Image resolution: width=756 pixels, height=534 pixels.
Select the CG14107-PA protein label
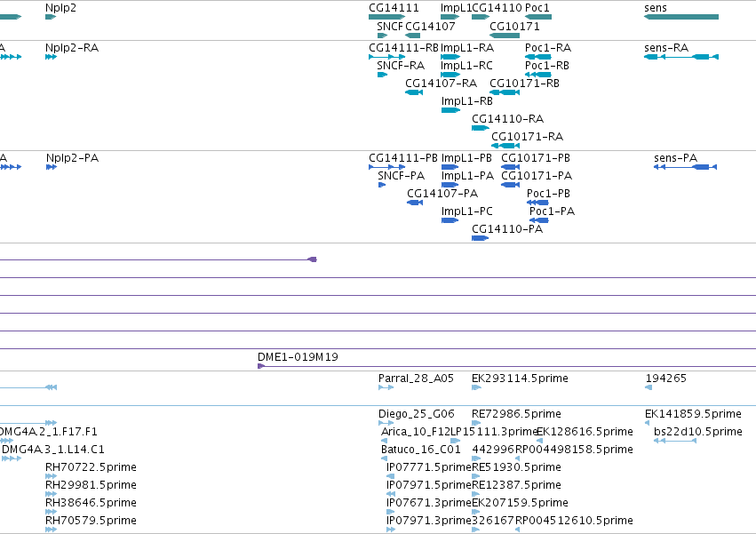tap(442, 194)
